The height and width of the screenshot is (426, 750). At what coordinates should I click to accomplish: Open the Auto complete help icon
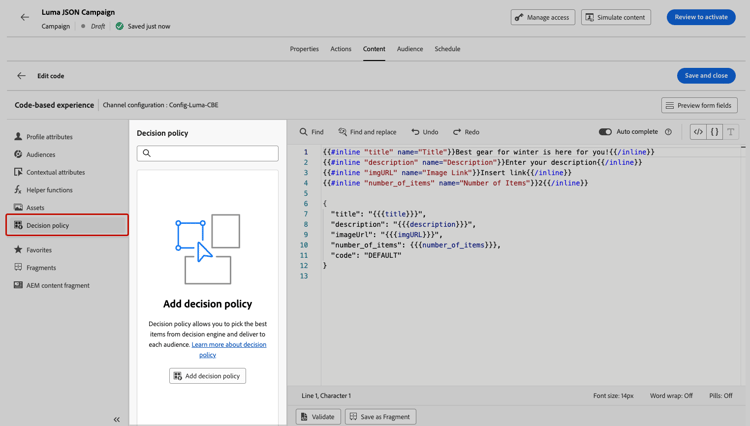pos(668,132)
